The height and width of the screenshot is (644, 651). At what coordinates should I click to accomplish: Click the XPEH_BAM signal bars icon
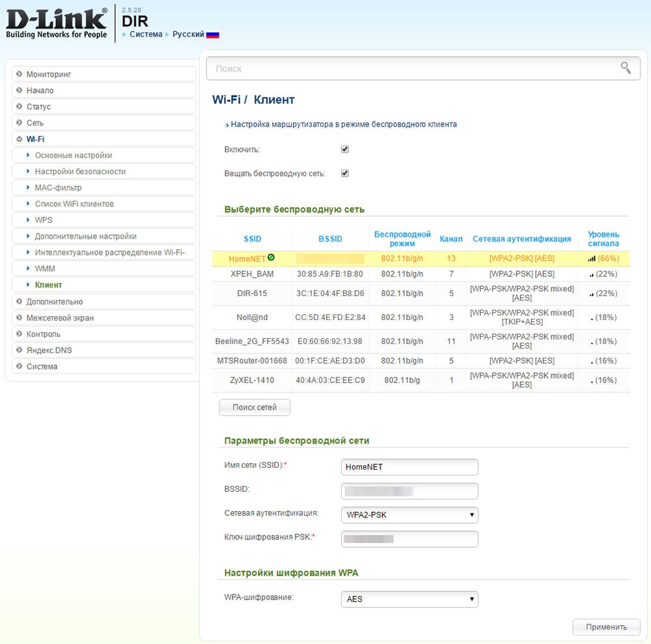[591, 275]
